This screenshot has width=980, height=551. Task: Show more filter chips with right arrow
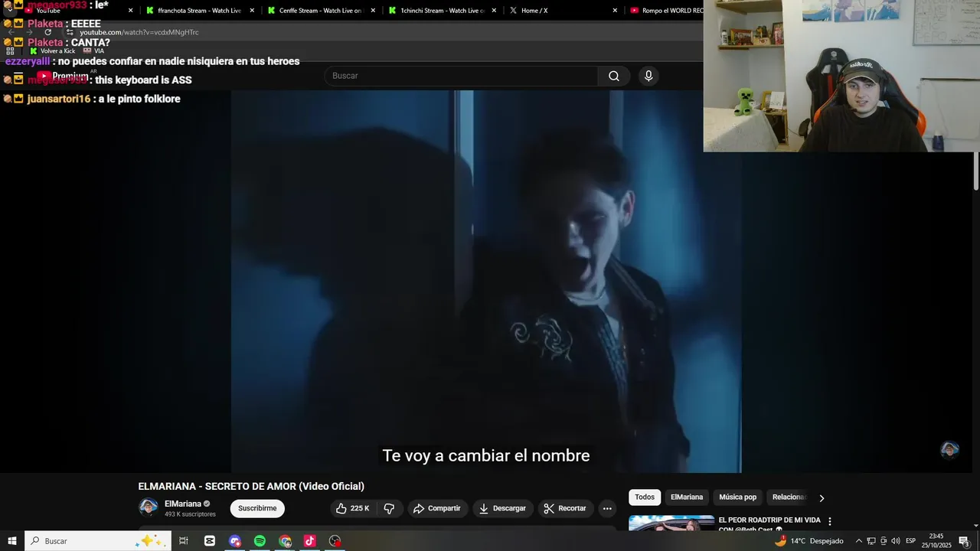822,498
